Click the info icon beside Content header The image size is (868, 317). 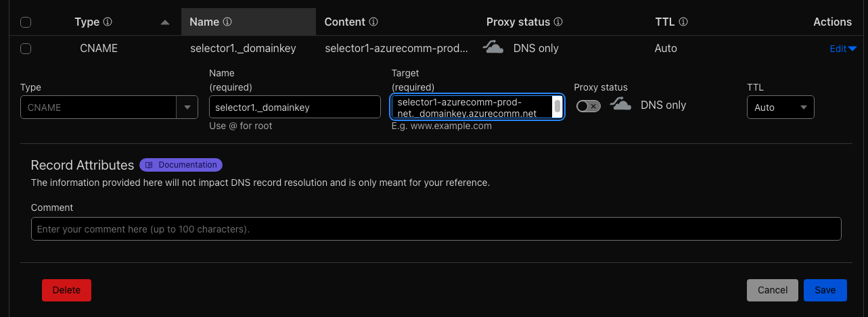click(x=373, y=22)
